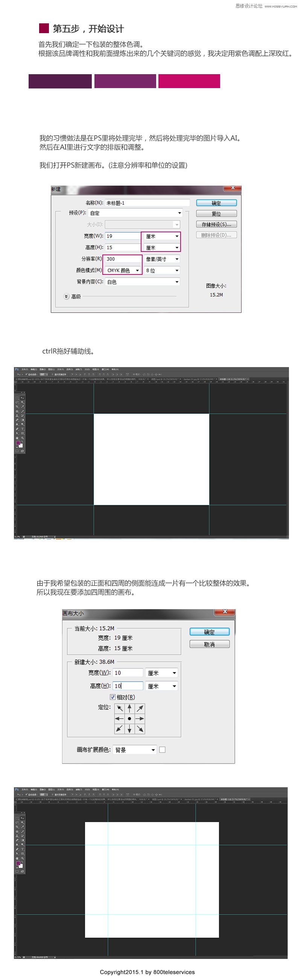Select Brush tool in first Photoshop screenshot
The width and height of the screenshot is (301, 980).
pos(23,412)
